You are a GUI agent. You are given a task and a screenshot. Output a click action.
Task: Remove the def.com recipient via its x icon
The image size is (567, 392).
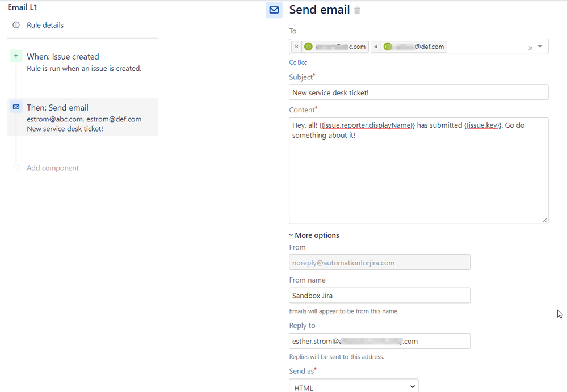point(376,47)
